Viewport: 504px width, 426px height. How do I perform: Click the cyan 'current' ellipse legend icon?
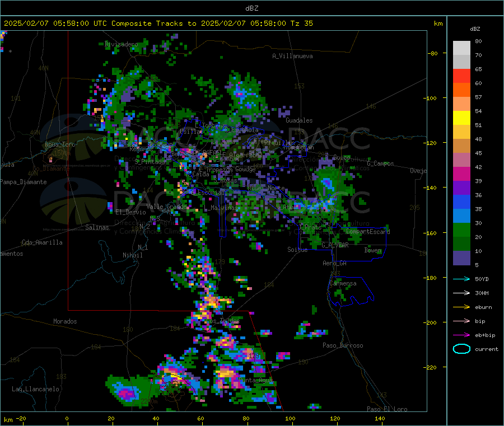pyautogui.click(x=461, y=349)
